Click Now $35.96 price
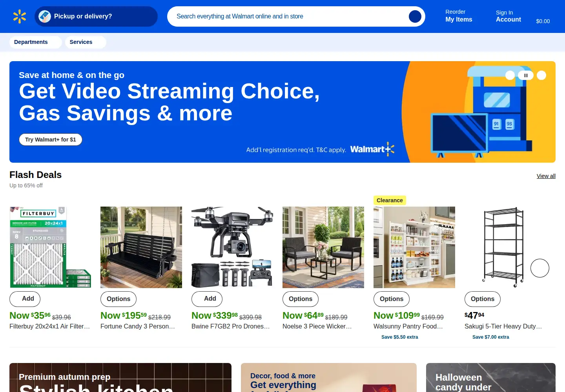The image size is (565, 392). pyautogui.click(x=30, y=316)
